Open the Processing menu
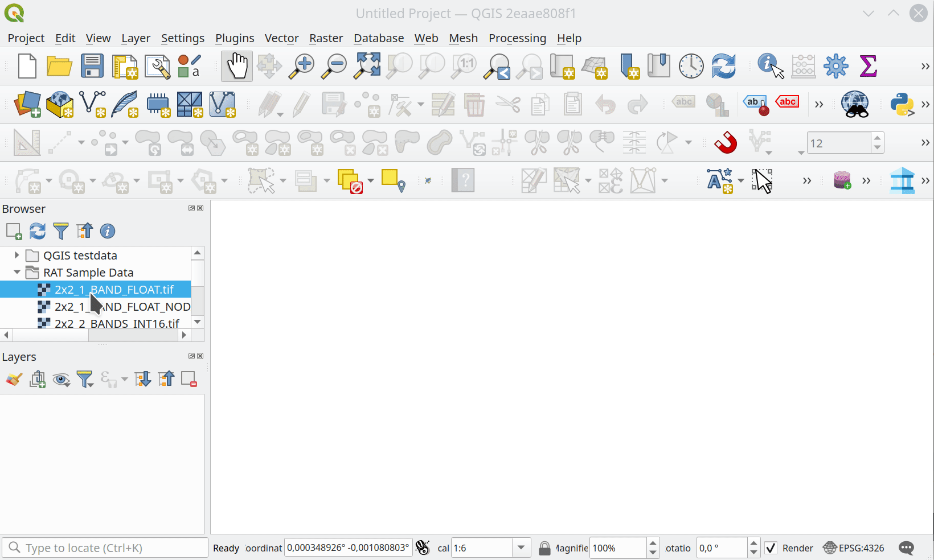This screenshot has height=560, width=934. coord(517,38)
